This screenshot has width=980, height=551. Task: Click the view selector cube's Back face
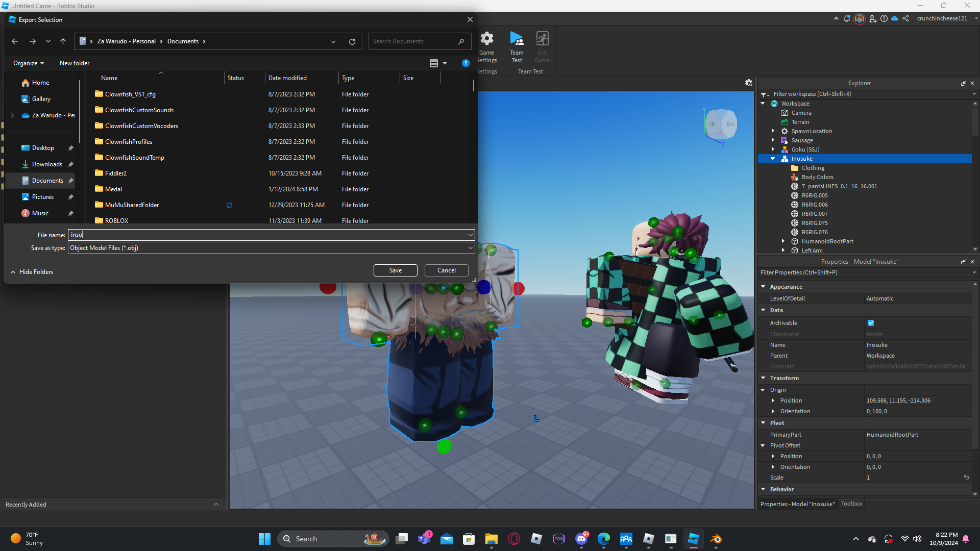point(730,124)
